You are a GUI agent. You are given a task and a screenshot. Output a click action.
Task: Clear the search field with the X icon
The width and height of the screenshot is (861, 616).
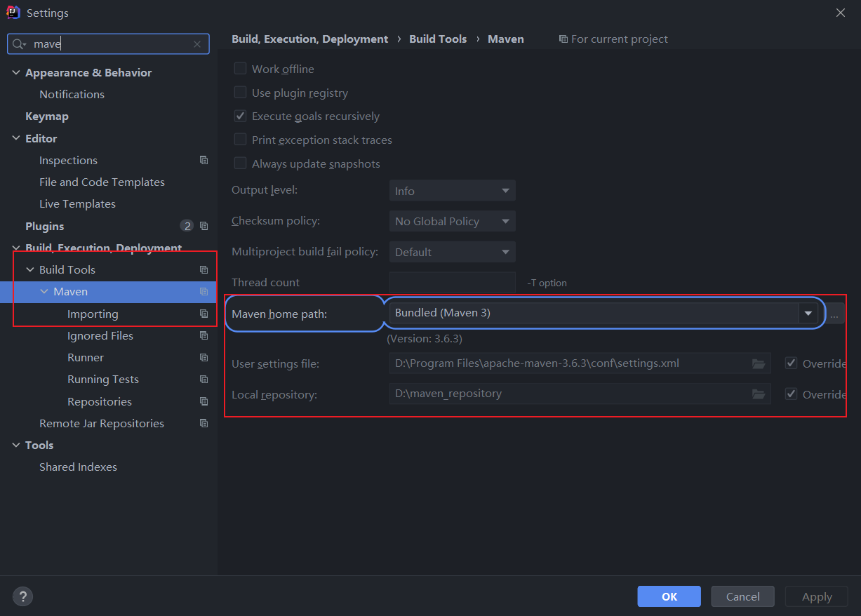click(x=197, y=44)
